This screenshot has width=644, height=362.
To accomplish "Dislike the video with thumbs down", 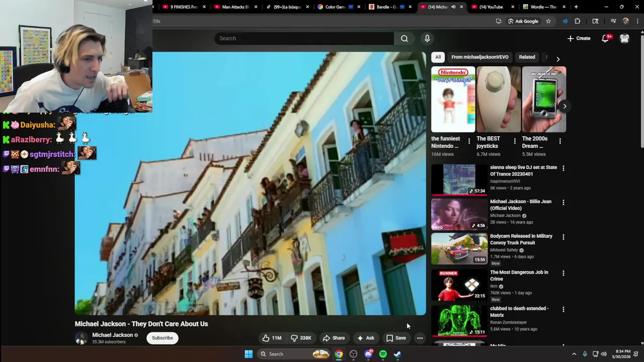I will [x=301, y=338].
